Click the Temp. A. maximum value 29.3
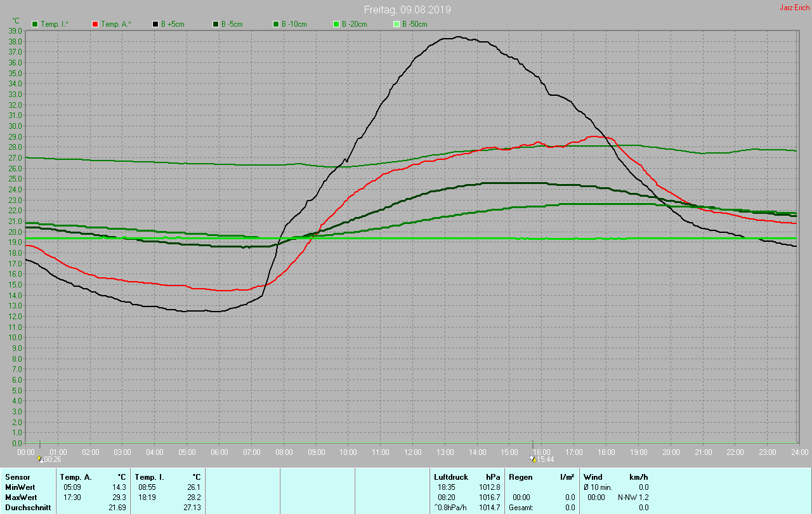 pyautogui.click(x=119, y=498)
